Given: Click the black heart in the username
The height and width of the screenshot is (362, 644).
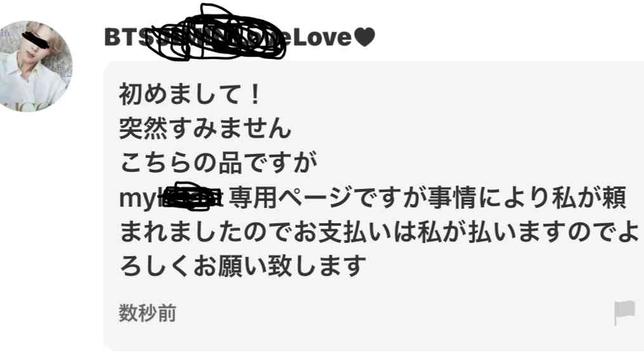Looking at the screenshot, I should tap(364, 37).
